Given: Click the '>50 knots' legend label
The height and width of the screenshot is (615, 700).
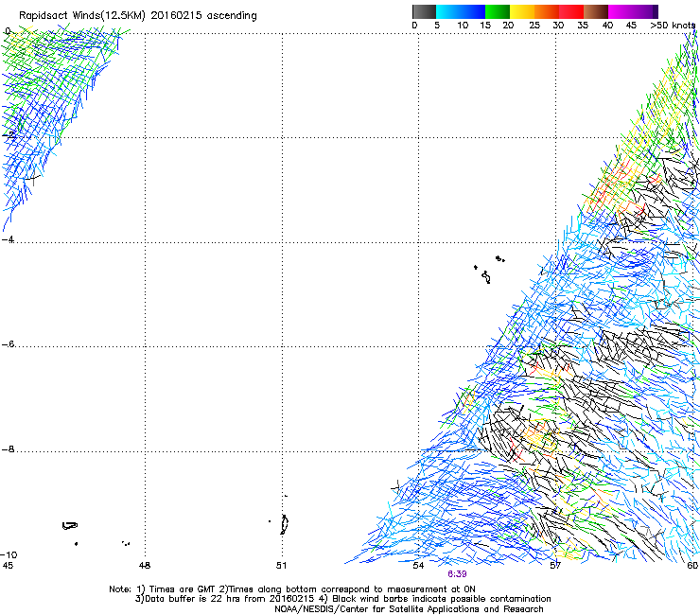Looking at the screenshot, I should coord(673,26).
